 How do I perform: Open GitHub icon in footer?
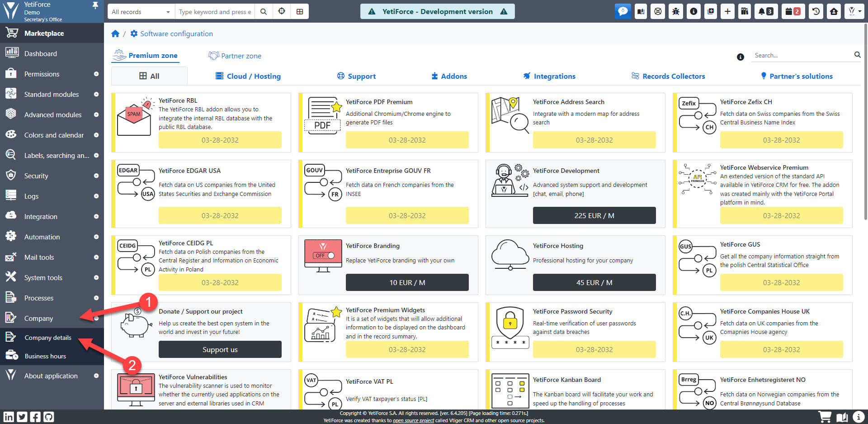point(48,417)
